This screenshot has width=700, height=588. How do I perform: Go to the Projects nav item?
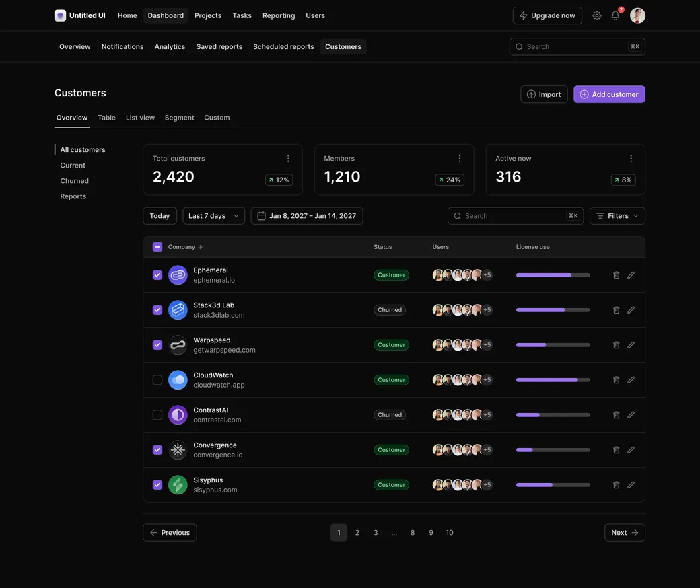(208, 15)
